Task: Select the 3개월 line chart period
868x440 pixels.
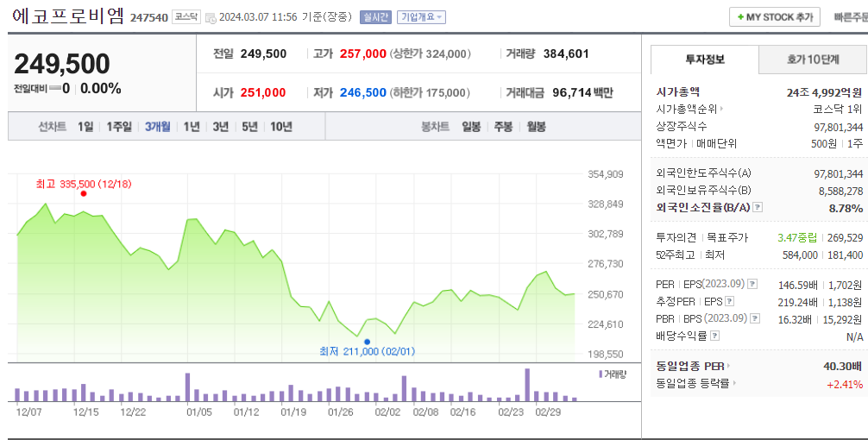Action: click(158, 127)
